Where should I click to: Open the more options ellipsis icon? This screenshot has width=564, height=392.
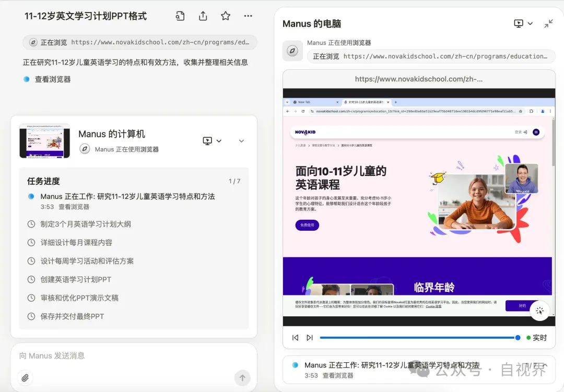point(248,16)
